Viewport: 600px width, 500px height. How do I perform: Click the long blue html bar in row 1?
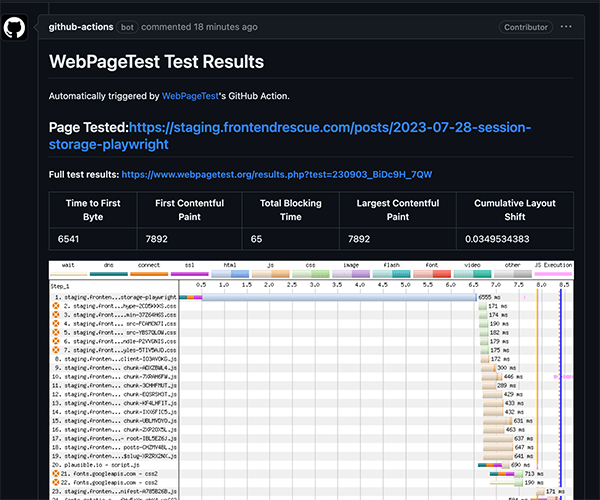click(x=339, y=297)
